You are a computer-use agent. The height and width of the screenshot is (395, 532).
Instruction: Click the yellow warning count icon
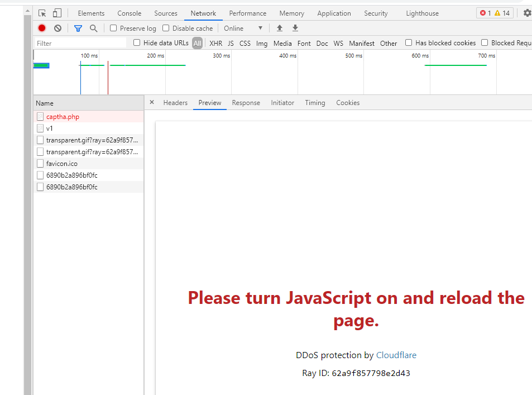497,13
